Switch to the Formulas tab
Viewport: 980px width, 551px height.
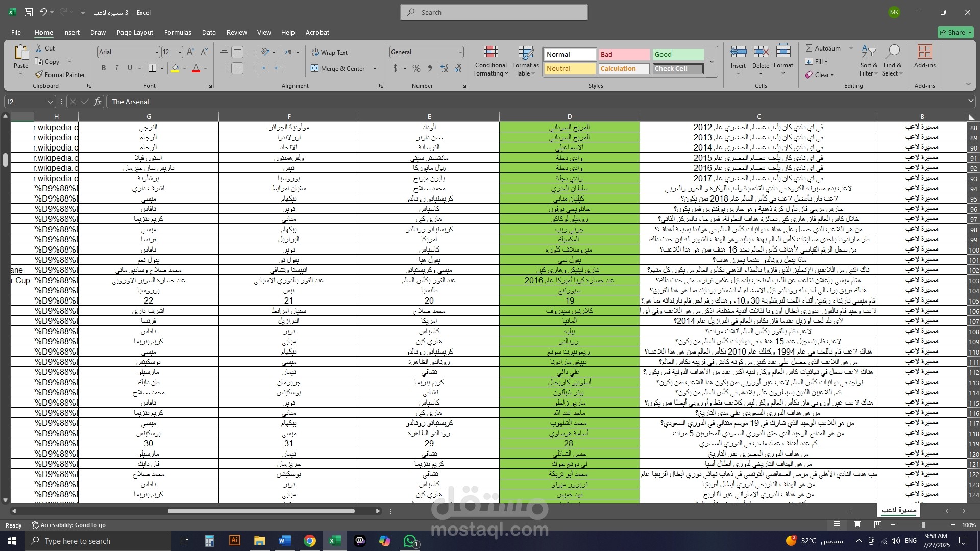pos(178,32)
